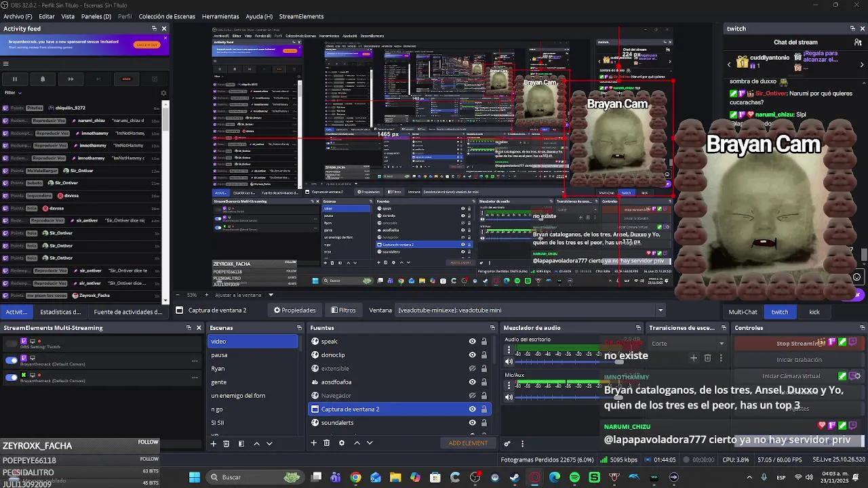Open the Multi-Chat tab

click(743, 312)
